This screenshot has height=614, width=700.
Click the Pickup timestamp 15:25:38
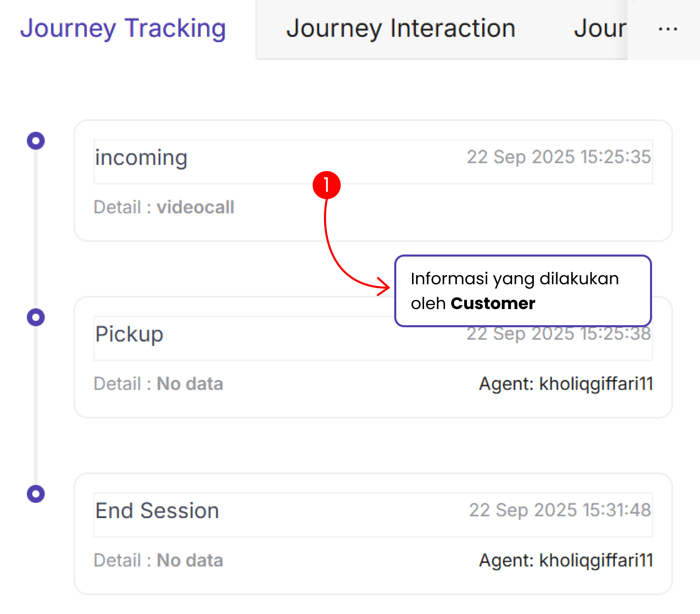coord(559,335)
